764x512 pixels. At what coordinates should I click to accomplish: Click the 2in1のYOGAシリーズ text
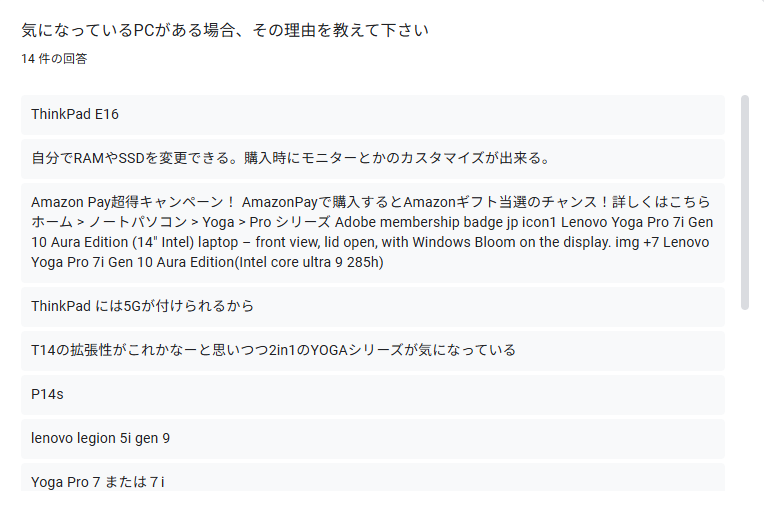tap(336, 350)
